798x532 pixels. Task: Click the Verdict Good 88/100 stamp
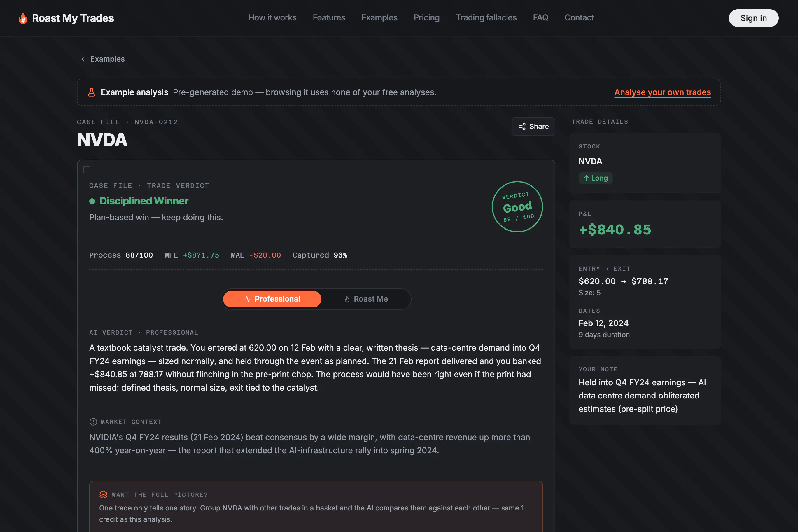(517, 206)
